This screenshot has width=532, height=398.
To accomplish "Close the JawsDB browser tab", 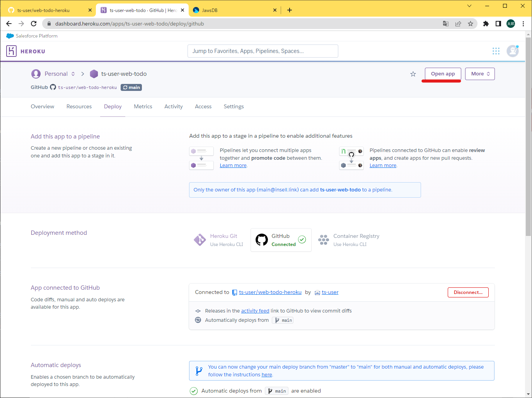I will pos(275,10).
